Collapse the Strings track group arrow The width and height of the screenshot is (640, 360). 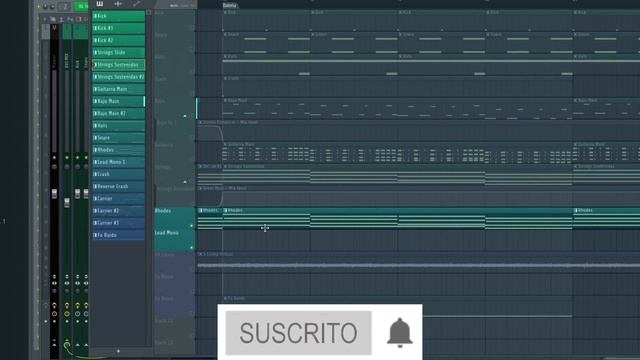[184, 182]
